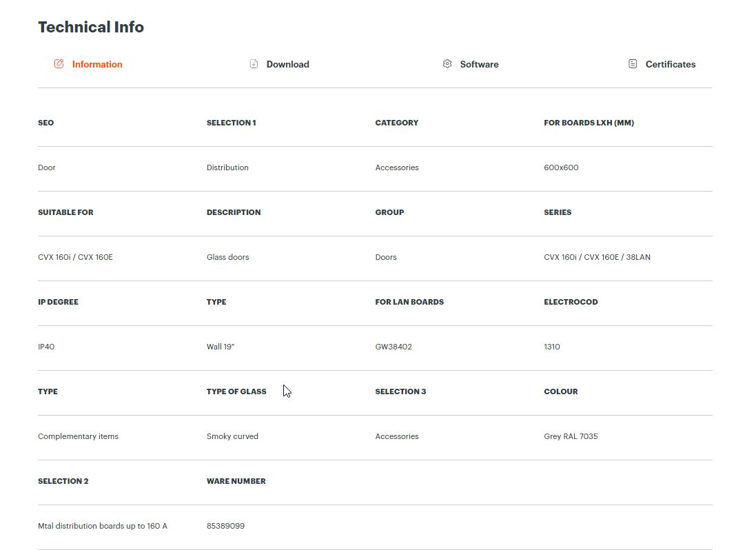Select the Complementary items value
The image size is (756, 550).
(78, 436)
